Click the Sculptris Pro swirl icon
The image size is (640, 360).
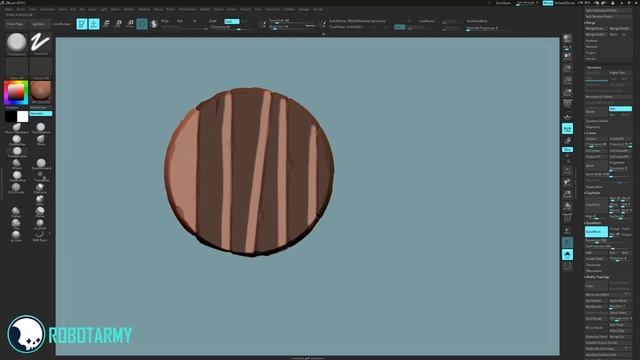(x=154, y=24)
